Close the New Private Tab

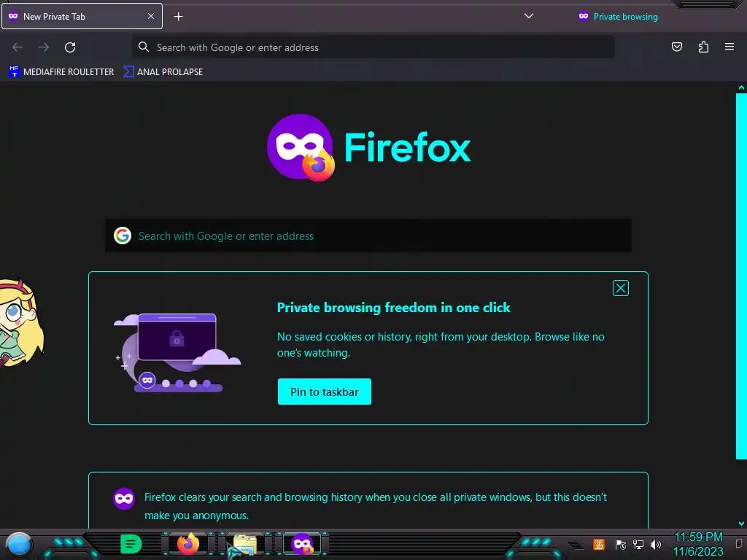point(151,16)
